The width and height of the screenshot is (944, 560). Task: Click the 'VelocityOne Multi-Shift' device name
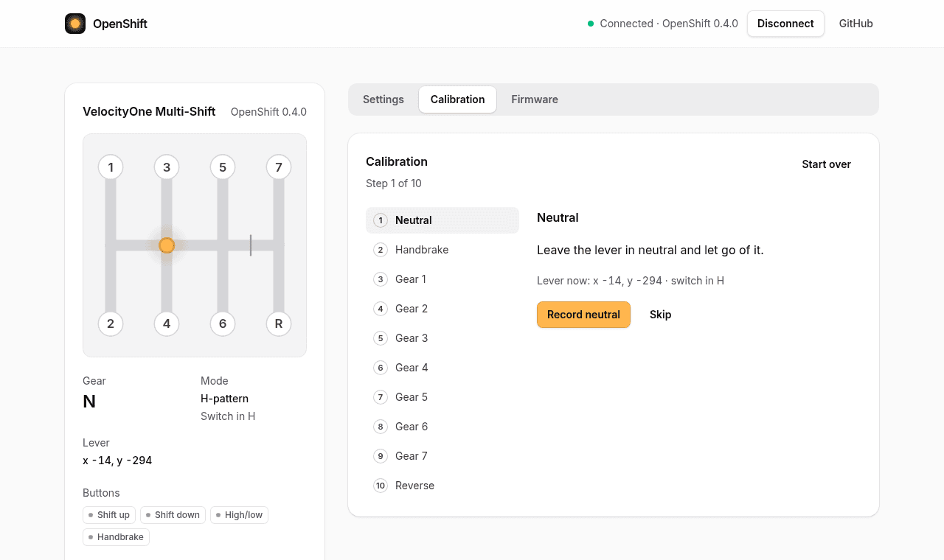(x=149, y=112)
